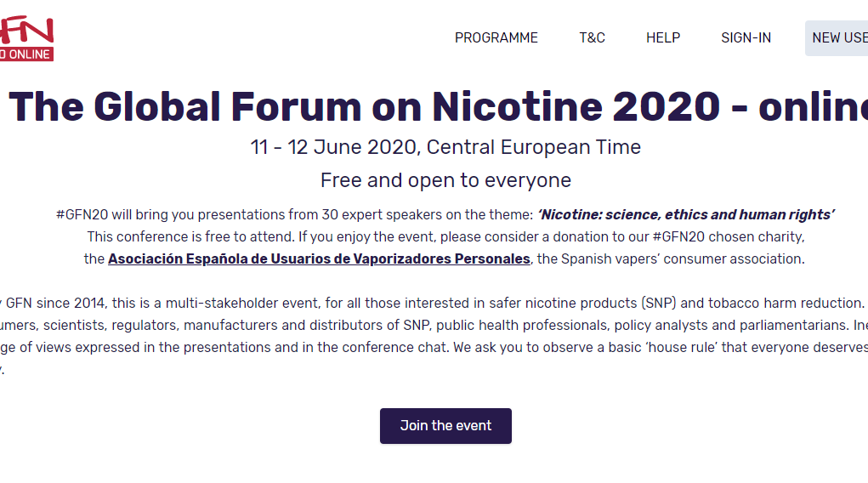Click the Central European Time text
The width and height of the screenshot is (868, 483).
[x=534, y=147]
